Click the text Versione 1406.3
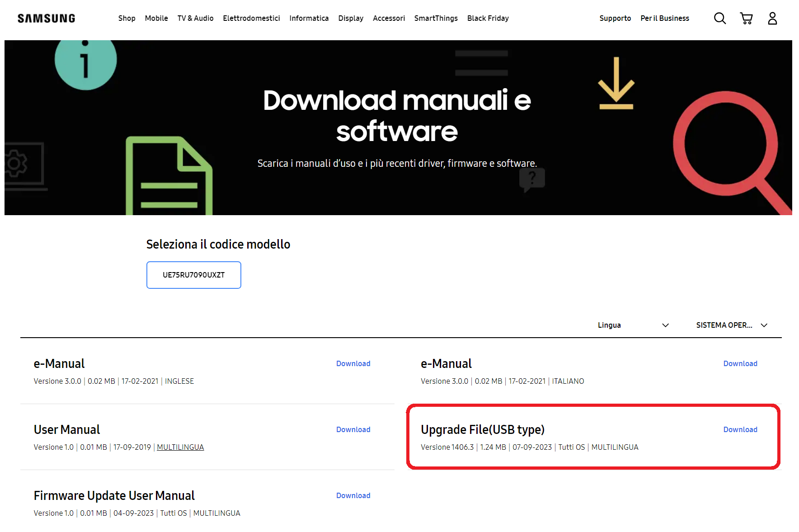The height and width of the screenshot is (532, 799). [x=447, y=447]
